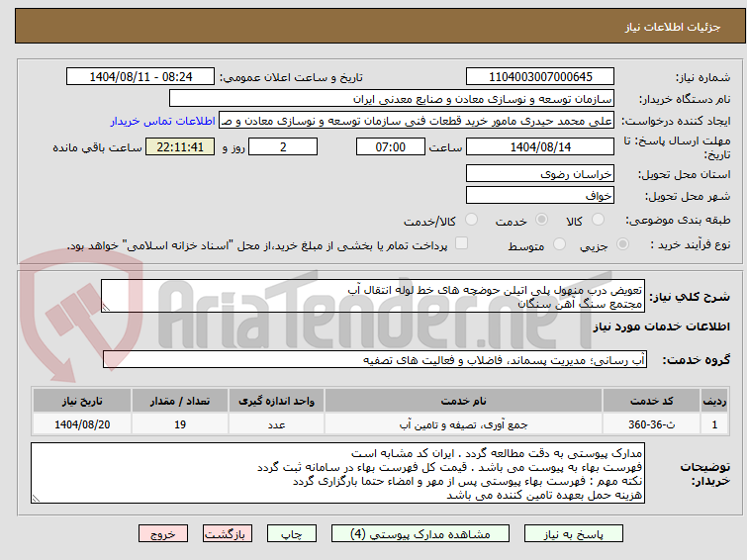Click the remaining time countdown 22:11:41
Screen dimensions: 747x560
tap(180, 146)
